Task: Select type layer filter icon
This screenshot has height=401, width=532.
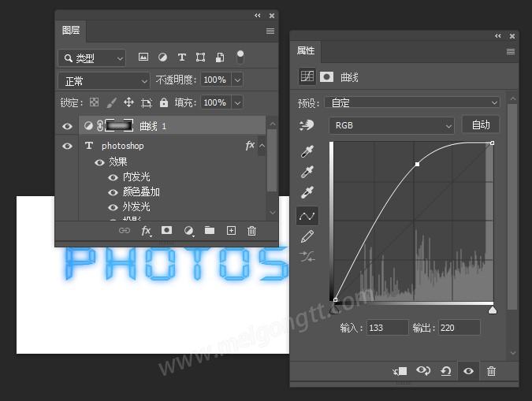Action: (182, 57)
